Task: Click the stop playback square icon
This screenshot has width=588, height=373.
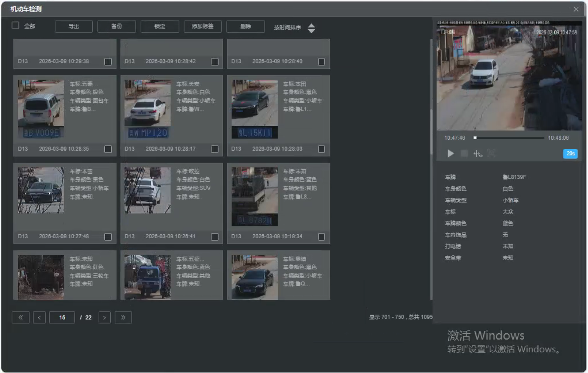Action: click(464, 153)
